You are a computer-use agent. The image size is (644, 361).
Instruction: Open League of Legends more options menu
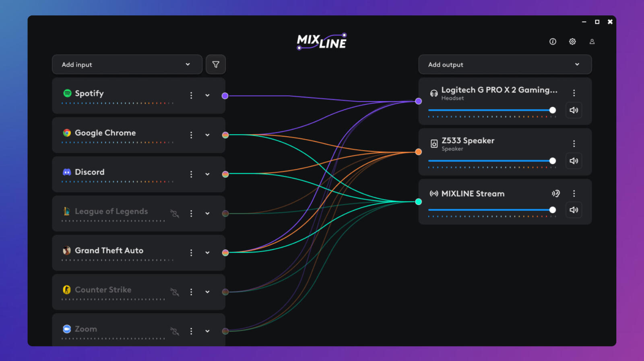click(x=191, y=213)
